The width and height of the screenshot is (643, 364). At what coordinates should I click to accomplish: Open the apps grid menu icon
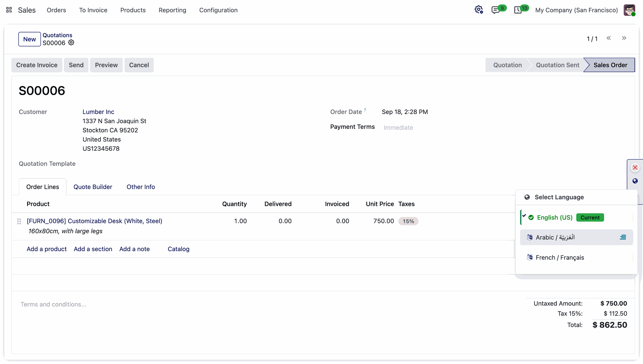coord(9,10)
